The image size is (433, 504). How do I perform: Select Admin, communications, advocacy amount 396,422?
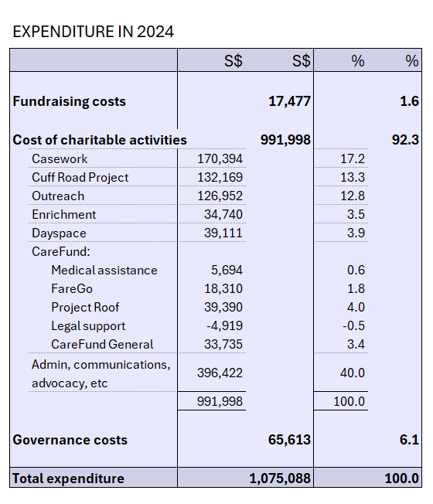tap(220, 373)
